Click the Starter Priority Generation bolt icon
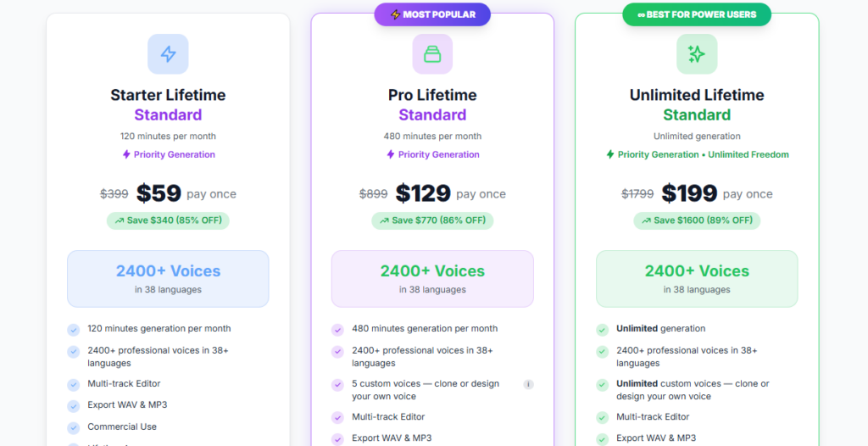 click(126, 154)
